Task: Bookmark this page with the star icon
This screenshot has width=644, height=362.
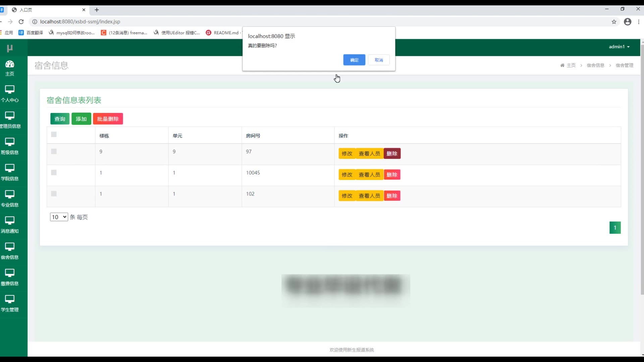Action: (x=614, y=22)
